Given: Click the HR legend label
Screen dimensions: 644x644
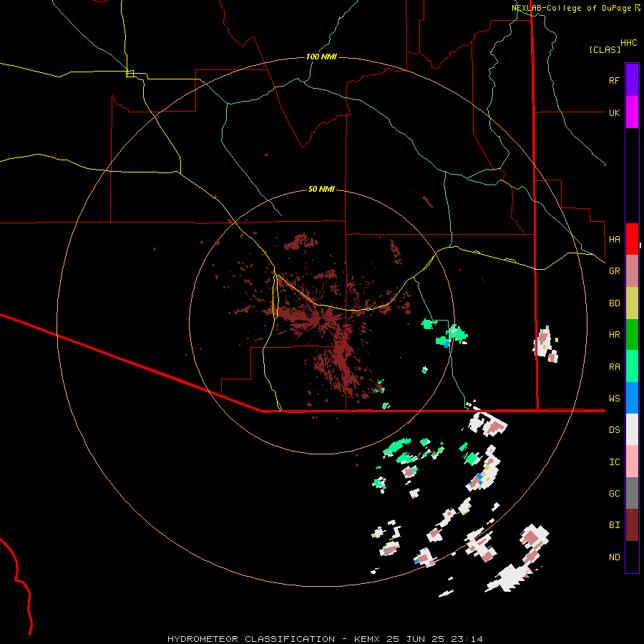Looking at the screenshot, I should (614, 335).
